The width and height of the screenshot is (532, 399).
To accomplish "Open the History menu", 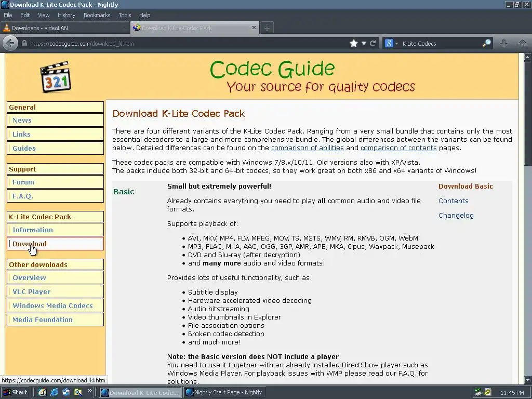I will tap(66, 15).
